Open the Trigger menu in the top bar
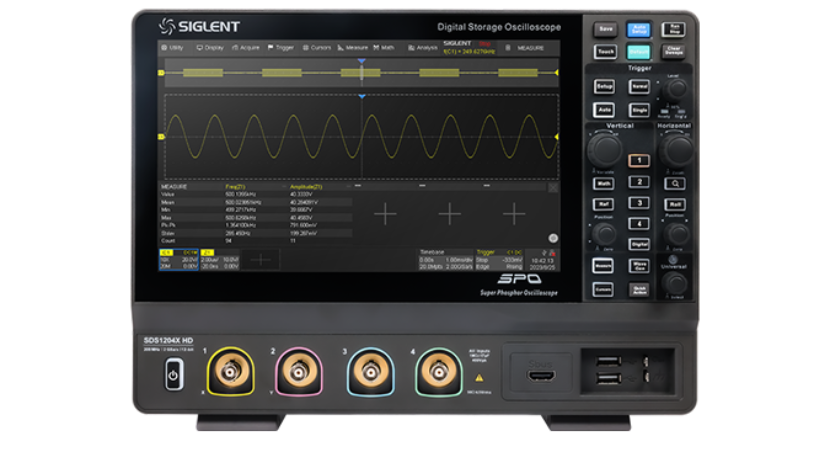The width and height of the screenshot is (830, 468). point(281,47)
